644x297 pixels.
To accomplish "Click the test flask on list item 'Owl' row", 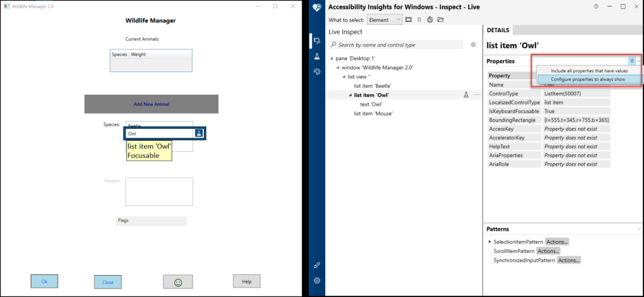I will pos(466,95).
